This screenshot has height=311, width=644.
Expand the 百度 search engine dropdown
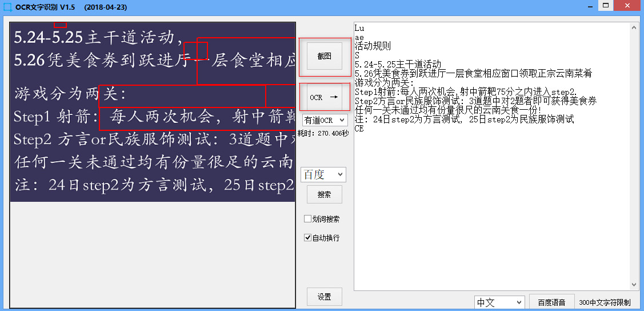(323, 174)
